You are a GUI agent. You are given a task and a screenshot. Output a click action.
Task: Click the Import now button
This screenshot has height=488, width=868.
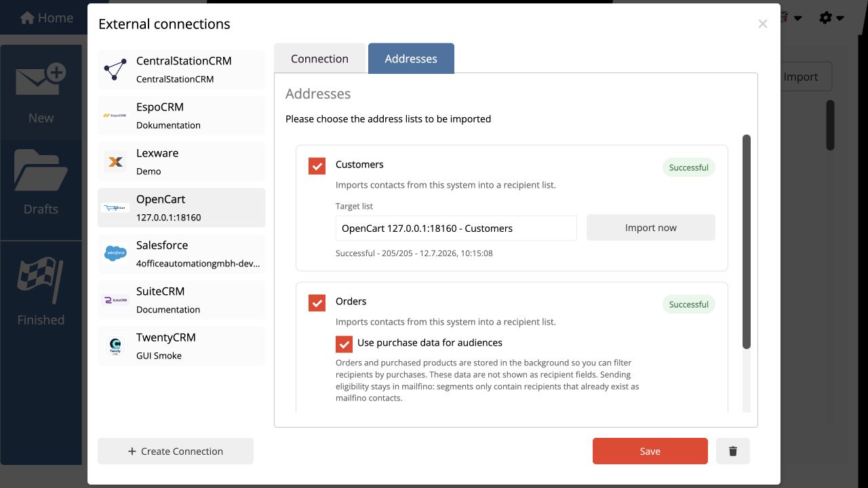pyautogui.click(x=651, y=228)
